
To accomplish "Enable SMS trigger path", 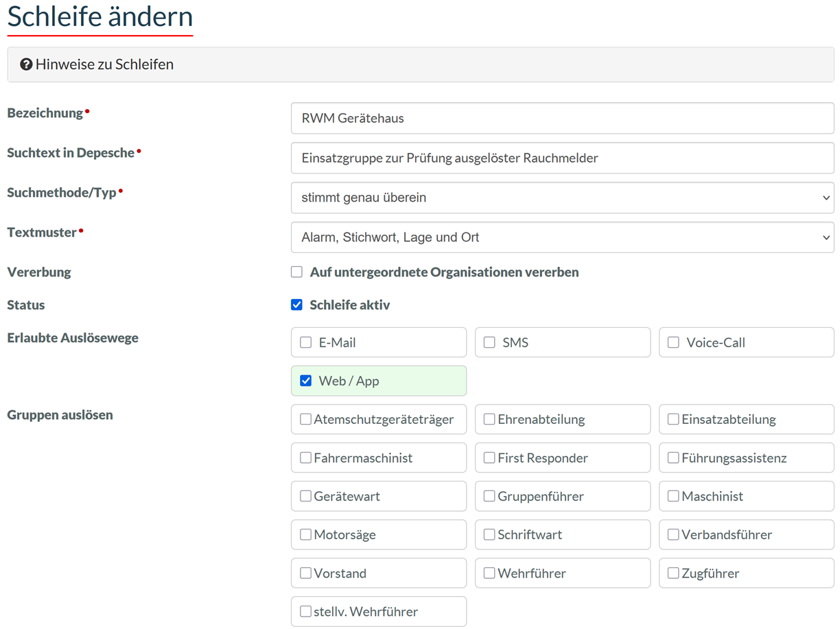I will pos(489,342).
